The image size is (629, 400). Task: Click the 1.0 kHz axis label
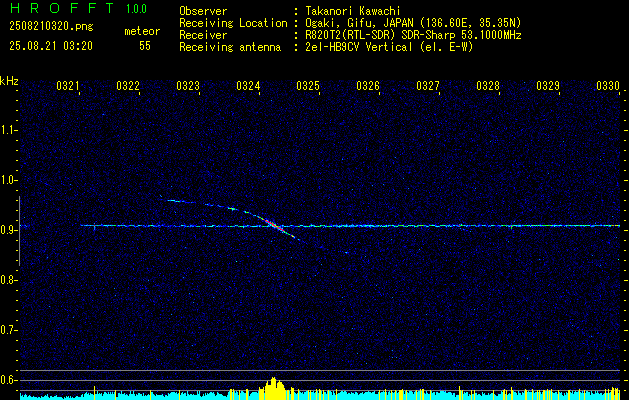[x=8, y=180]
